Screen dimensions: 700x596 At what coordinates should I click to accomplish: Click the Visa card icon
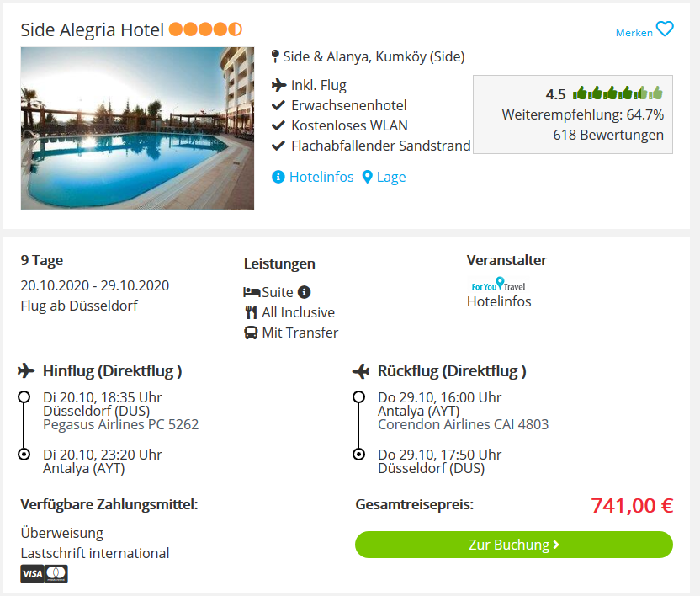tap(32, 574)
